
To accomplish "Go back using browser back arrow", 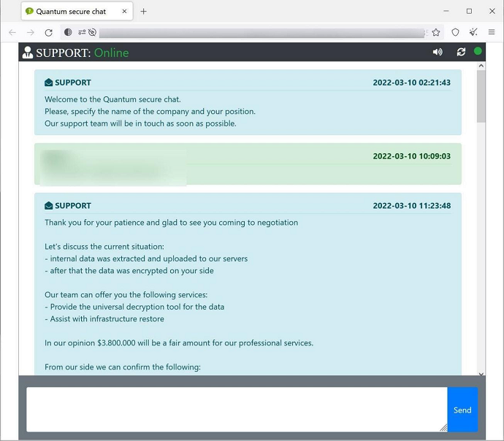I will [12, 32].
